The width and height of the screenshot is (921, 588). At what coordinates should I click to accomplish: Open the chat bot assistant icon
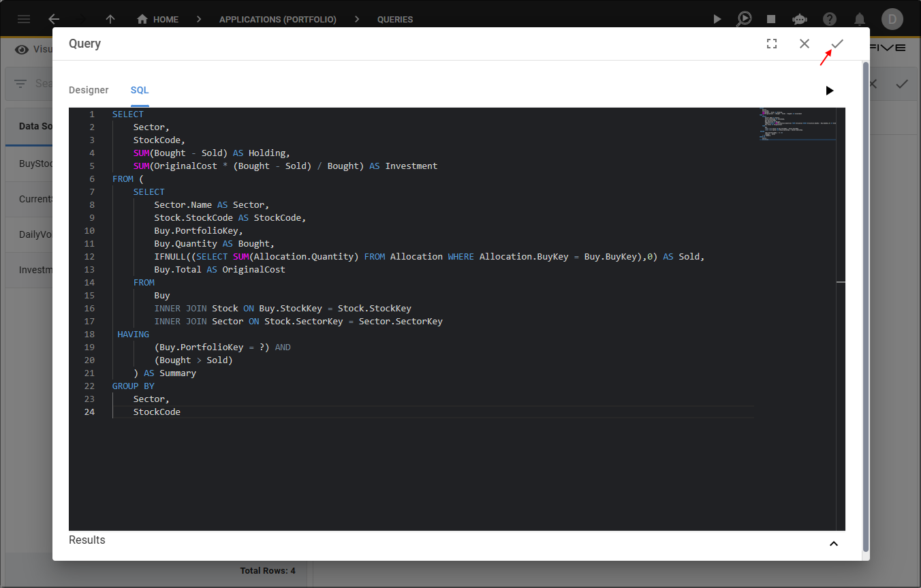point(800,19)
